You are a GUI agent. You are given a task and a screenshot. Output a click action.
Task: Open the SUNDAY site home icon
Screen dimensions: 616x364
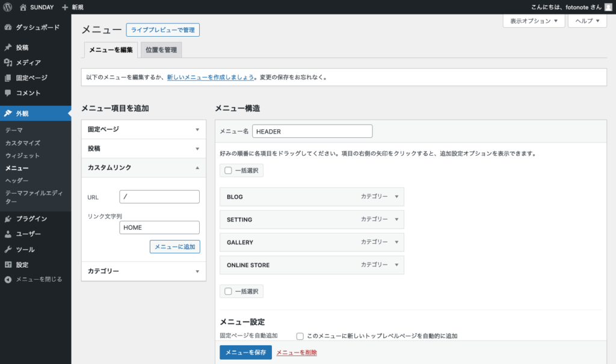pos(23,7)
